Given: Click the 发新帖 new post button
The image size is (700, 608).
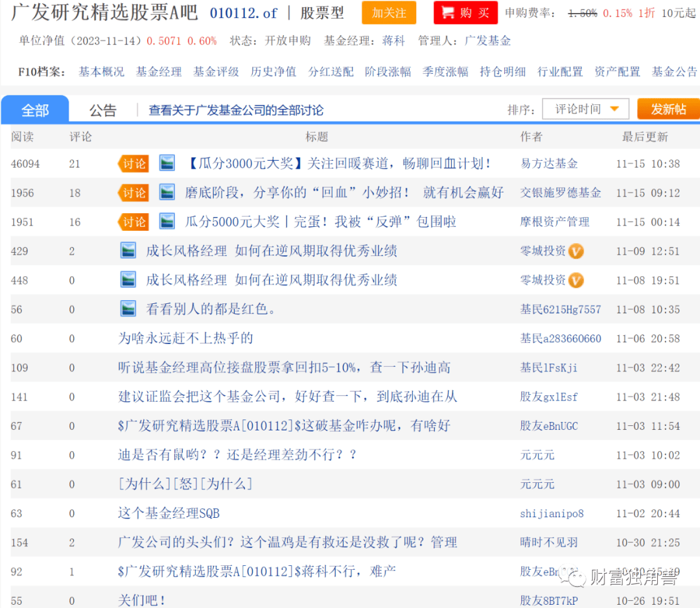Looking at the screenshot, I should 668,109.
